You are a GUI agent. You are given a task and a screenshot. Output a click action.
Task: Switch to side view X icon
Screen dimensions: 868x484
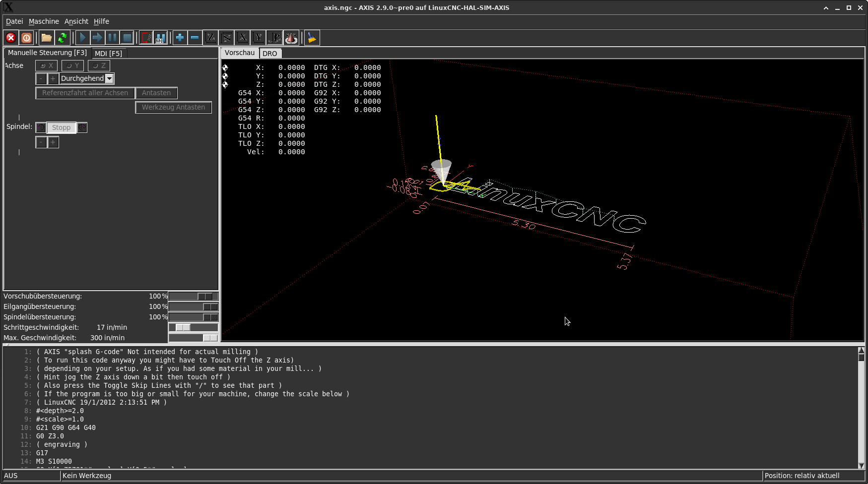[242, 38]
